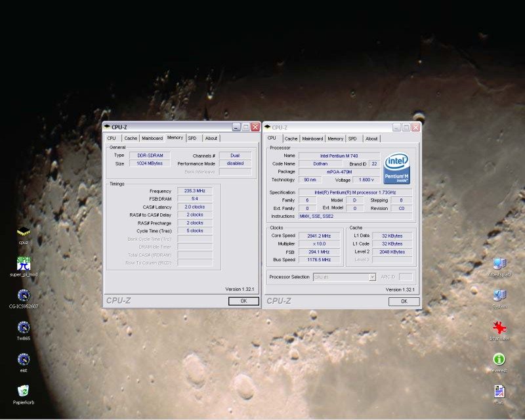525x420 pixels.
Task: Open Cache tab in right CPU-Z window
Action: tap(291, 138)
